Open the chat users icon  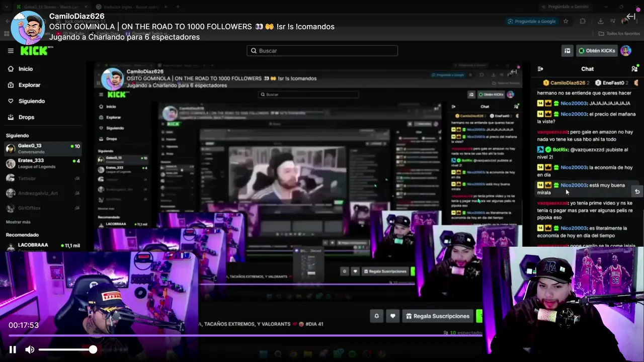634,69
